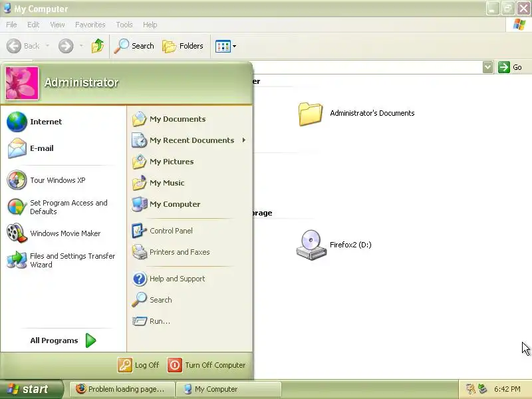
Task: Open the Edit menu
Action: coord(33,25)
